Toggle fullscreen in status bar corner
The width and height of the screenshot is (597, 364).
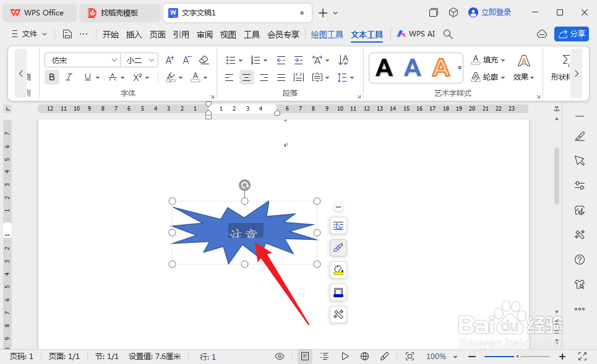click(x=582, y=357)
